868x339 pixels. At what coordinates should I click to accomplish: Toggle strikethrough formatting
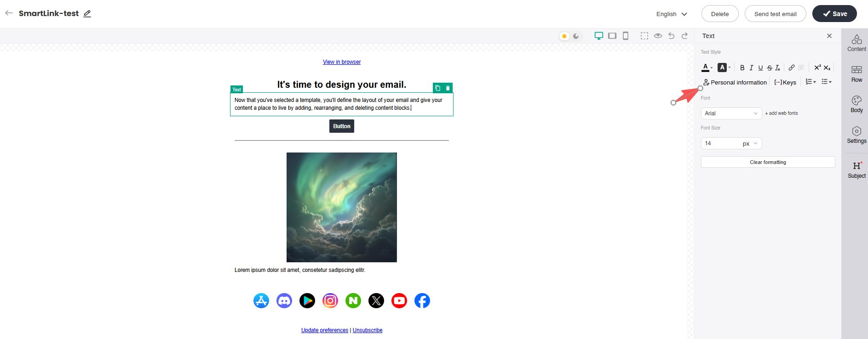770,68
